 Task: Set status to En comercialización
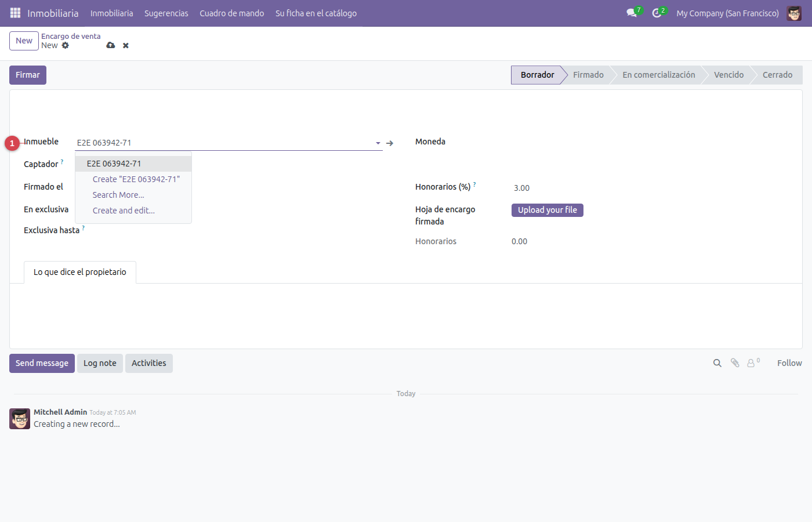[x=659, y=75]
